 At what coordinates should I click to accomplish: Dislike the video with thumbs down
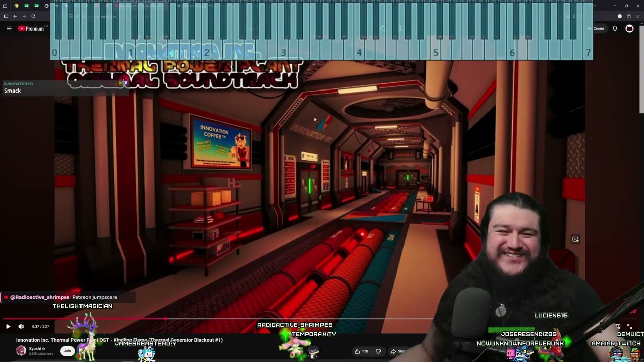coord(378,351)
